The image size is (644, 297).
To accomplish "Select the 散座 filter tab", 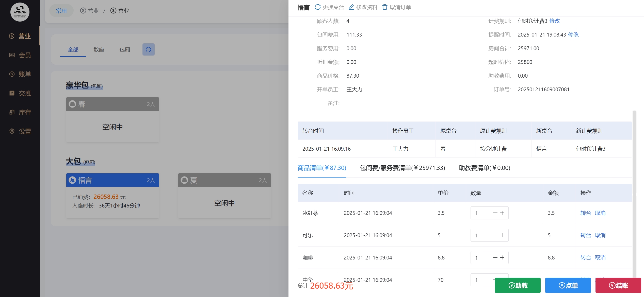I will (99, 49).
